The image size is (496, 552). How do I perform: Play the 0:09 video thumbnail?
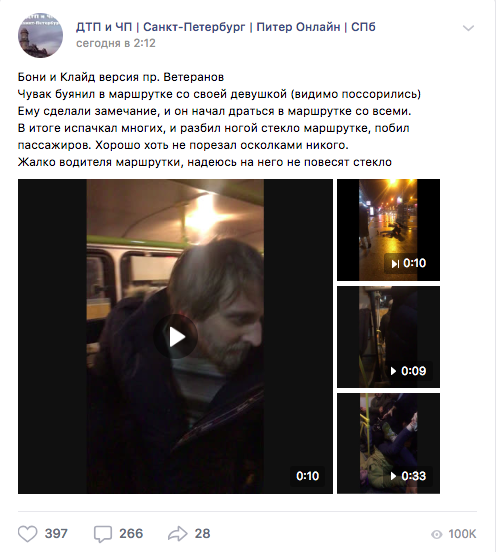(388, 337)
